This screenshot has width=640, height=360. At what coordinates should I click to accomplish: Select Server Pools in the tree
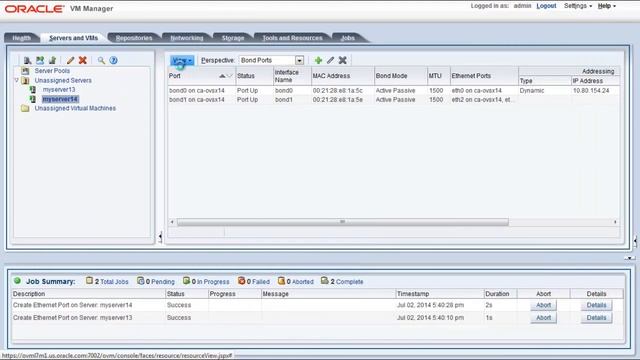tap(52, 71)
